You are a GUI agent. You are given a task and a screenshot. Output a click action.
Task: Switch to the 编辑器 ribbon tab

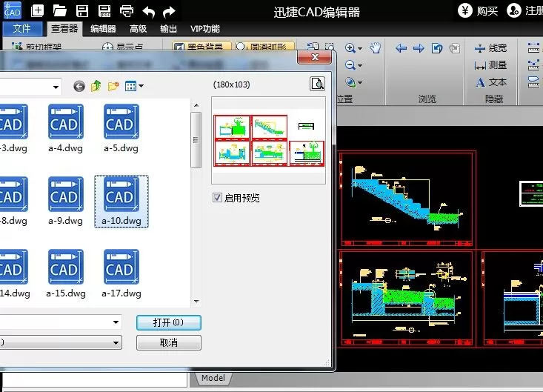pos(103,29)
